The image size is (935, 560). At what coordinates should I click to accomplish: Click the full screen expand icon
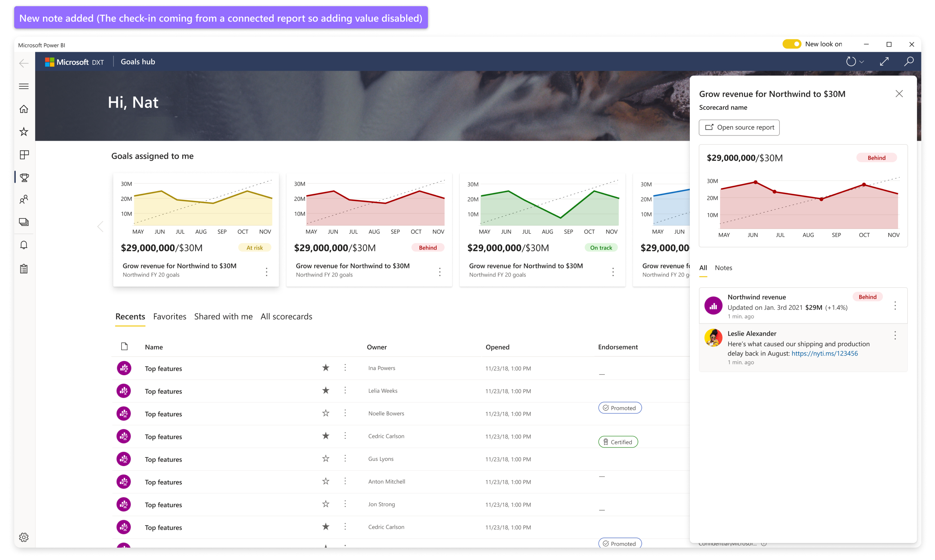[x=884, y=62]
